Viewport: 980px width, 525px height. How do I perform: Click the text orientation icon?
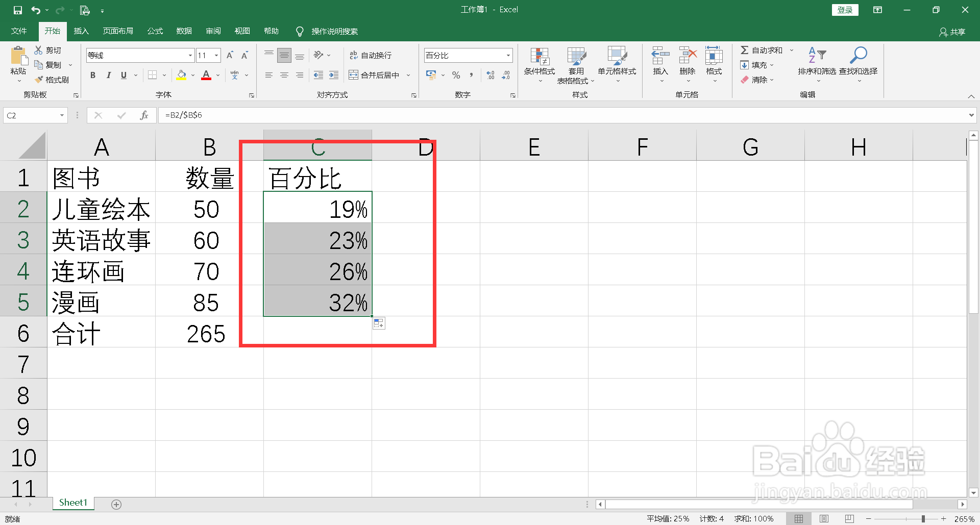pyautogui.click(x=319, y=55)
